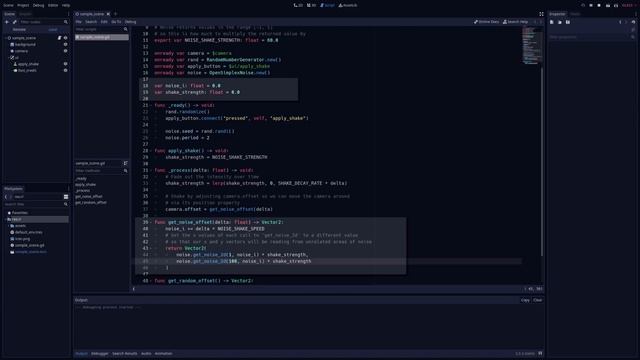Collapse the res:// folder
The width and height of the screenshot is (640, 360).
tap(6, 219)
